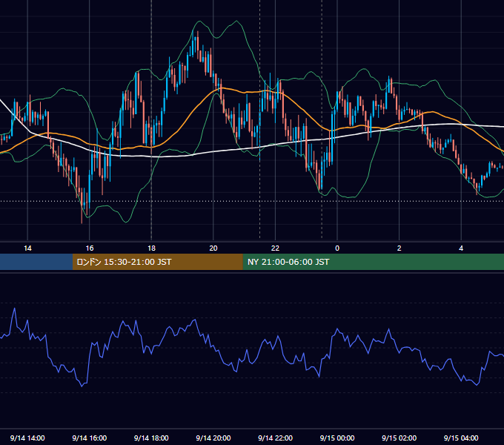Click the 9/14 18:00 label on indicator axis
The image size is (504, 445).
point(151,438)
